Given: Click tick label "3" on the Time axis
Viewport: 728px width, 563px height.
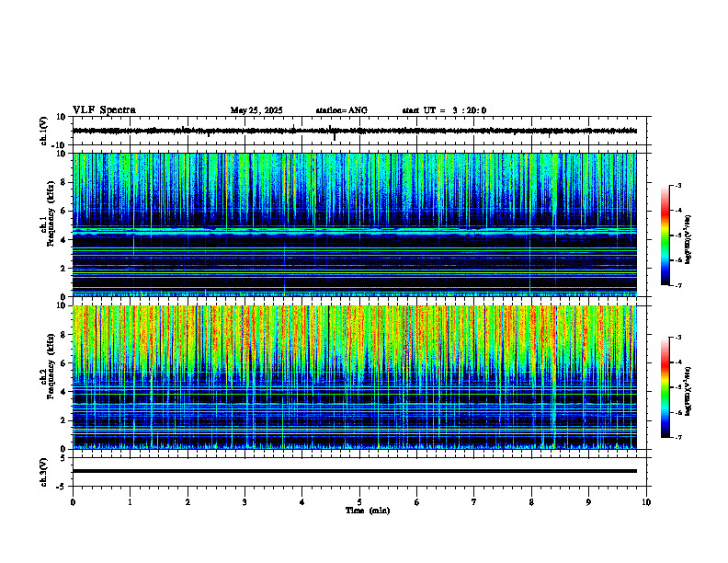Looking at the screenshot, I should click(245, 502).
